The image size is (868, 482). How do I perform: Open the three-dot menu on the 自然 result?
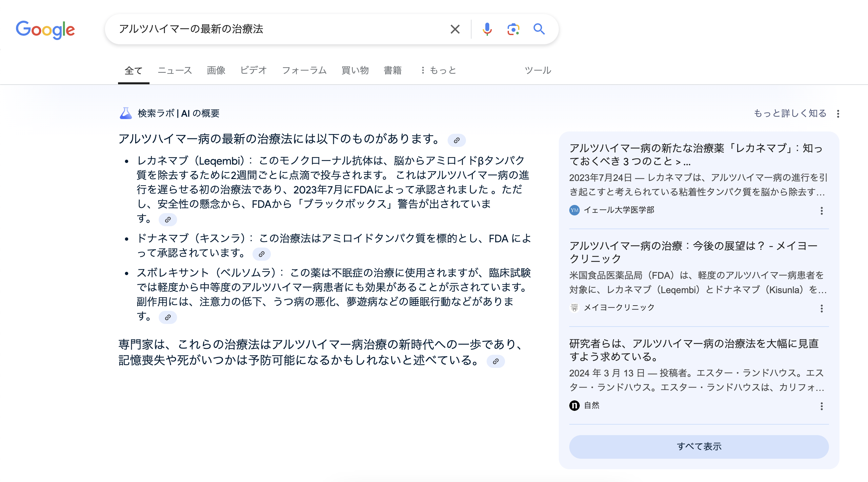(821, 406)
